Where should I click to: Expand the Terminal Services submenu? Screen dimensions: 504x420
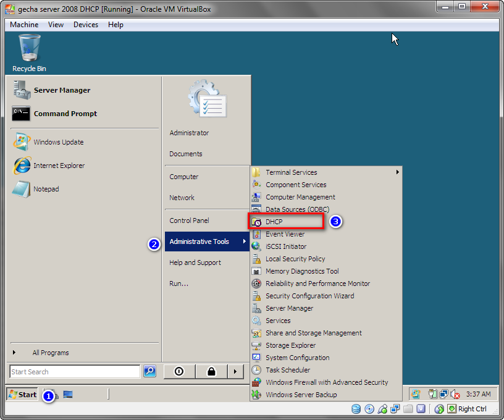326,172
